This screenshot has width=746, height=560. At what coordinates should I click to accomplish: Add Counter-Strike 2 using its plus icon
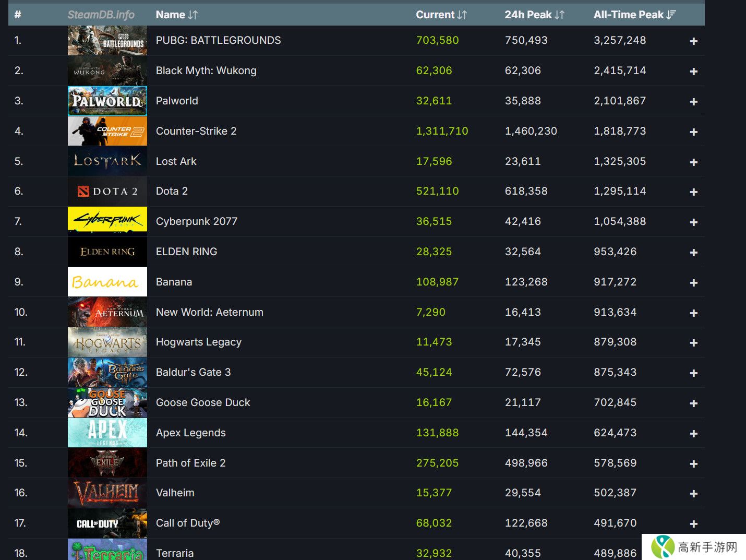pos(693,132)
